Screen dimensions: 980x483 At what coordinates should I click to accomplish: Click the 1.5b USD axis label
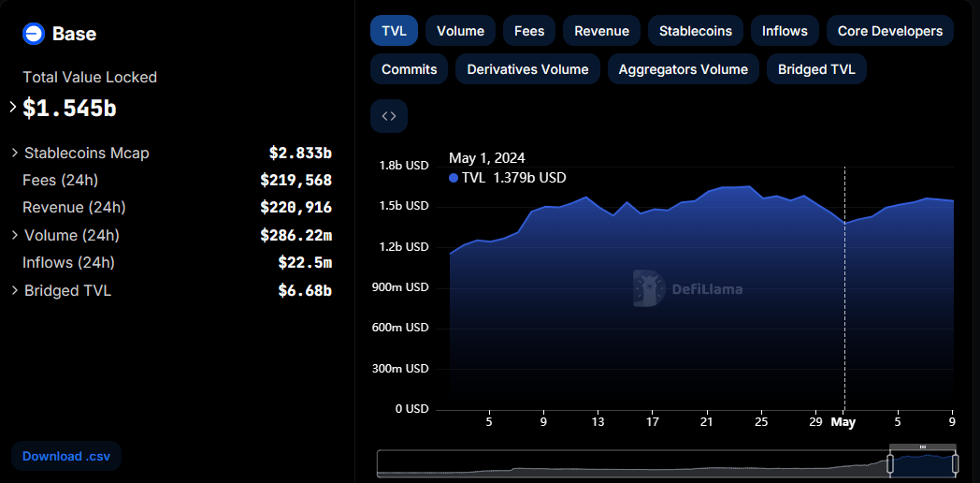404,206
